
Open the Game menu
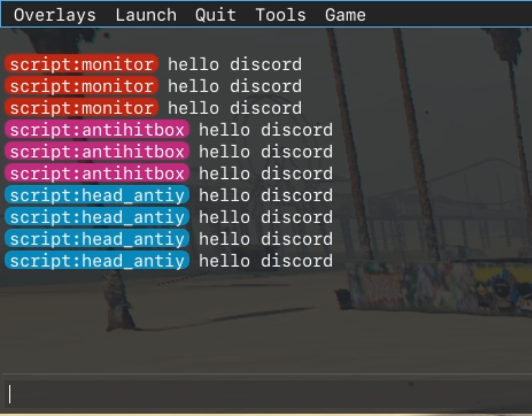click(345, 15)
